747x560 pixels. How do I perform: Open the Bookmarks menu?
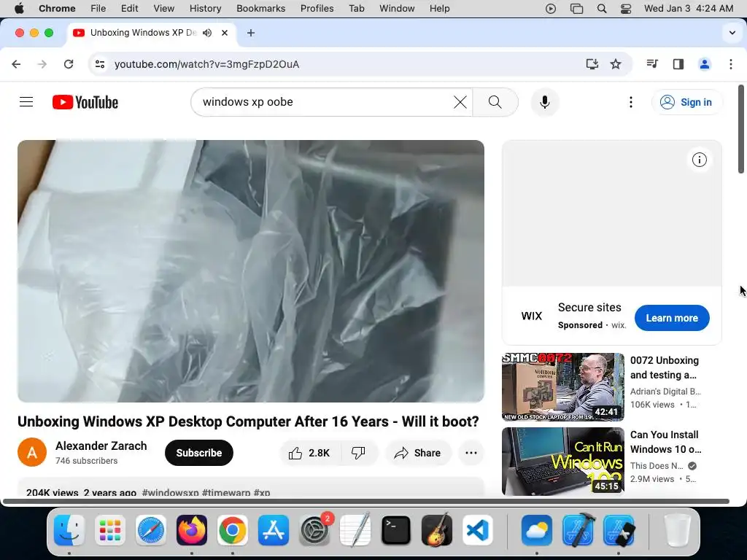[260, 9]
